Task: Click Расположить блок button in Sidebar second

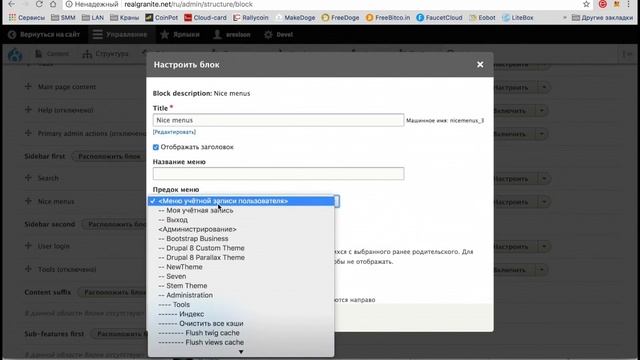Action: point(114,224)
